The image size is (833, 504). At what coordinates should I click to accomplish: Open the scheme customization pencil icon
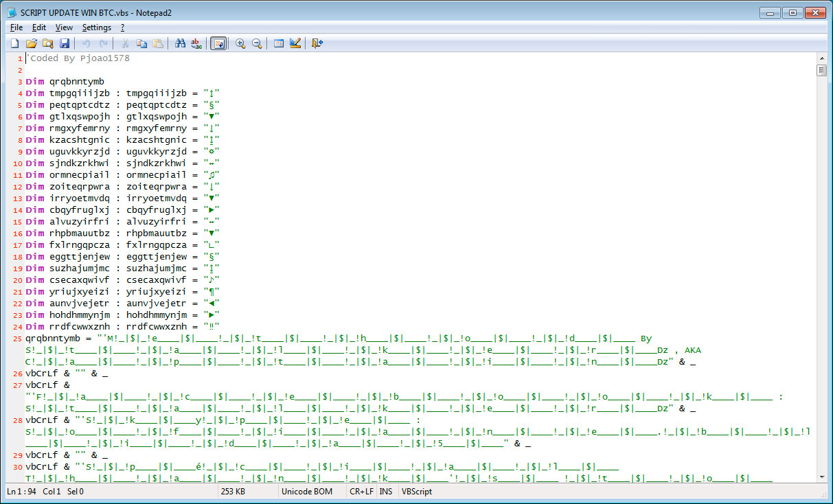(x=295, y=43)
